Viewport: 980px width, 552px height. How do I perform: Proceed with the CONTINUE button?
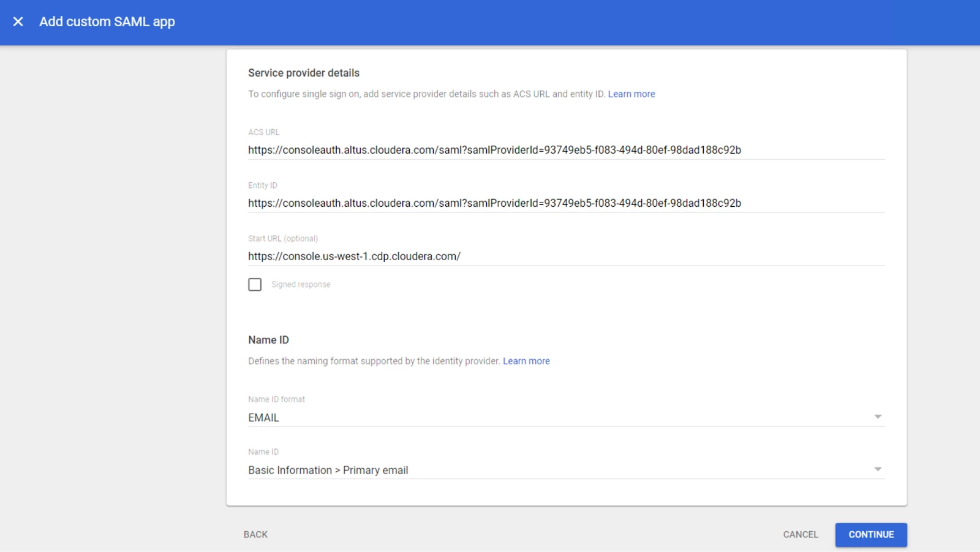[871, 534]
